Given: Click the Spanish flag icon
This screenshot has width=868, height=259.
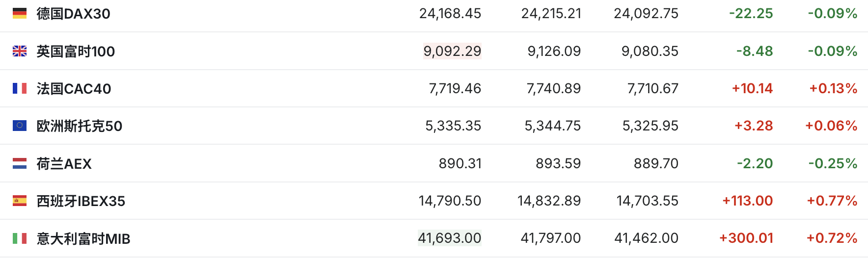Looking at the screenshot, I should click(x=20, y=201).
